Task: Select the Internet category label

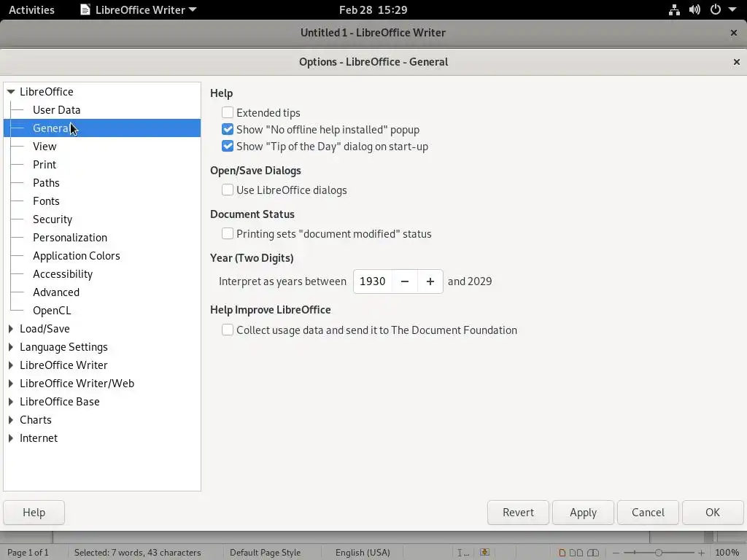Action: pos(39,438)
